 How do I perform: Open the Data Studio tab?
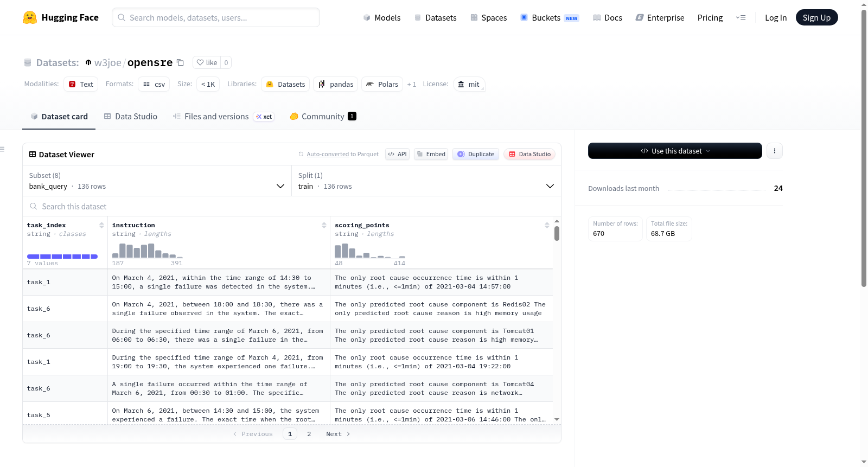click(131, 117)
